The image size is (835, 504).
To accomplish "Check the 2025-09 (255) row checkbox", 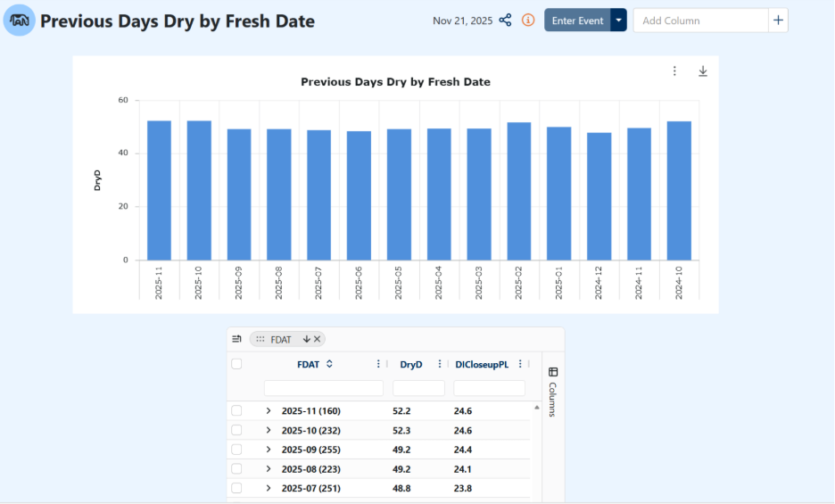I will point(236,450).
